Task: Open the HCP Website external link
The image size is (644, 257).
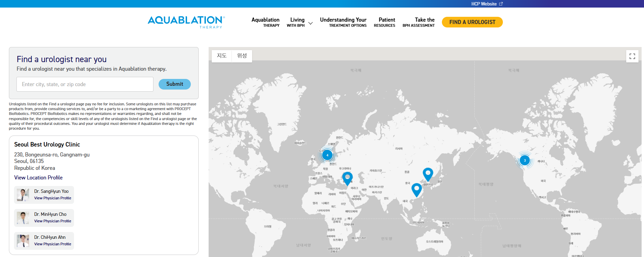Action: pyautogui.click(x=487, y=4)
